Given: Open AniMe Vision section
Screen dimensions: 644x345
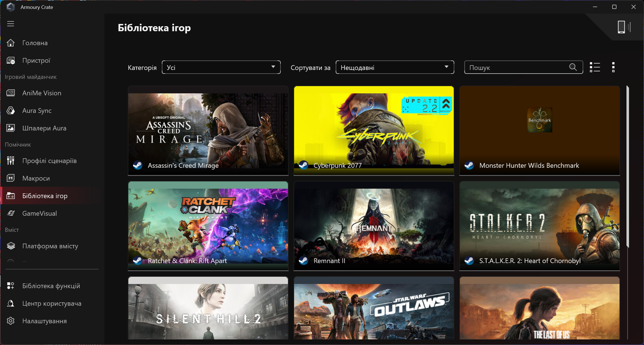Looking at the screenshot, I should 42,93.
